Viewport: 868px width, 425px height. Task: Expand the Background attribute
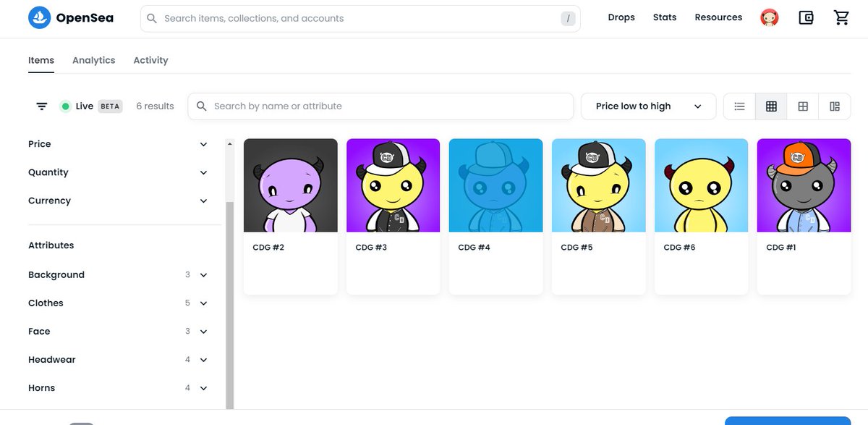pos(118,275)
